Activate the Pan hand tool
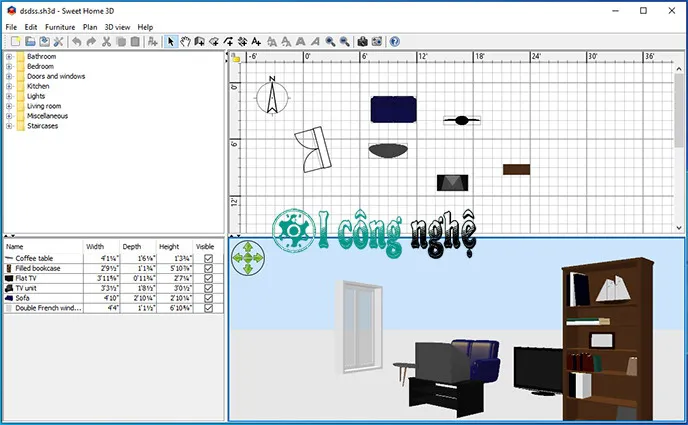This screenshot has width=688, height=425. pos(185,42)
